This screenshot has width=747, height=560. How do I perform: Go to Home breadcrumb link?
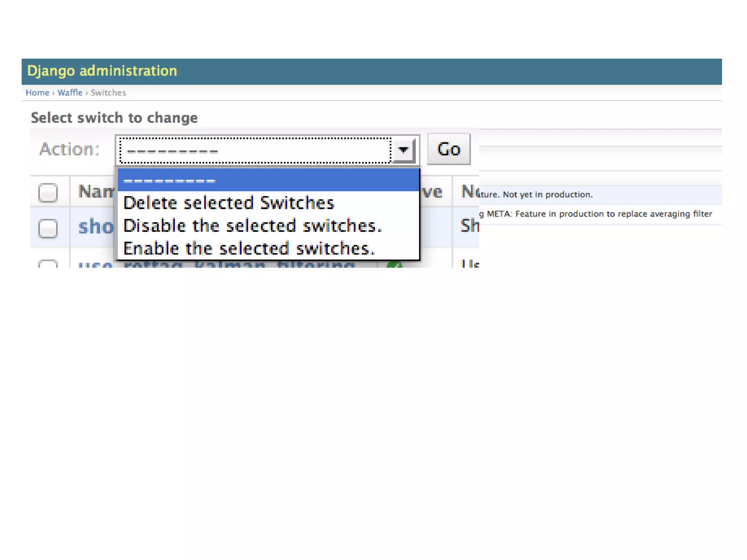pyautogui.click(x=37, y=93)
